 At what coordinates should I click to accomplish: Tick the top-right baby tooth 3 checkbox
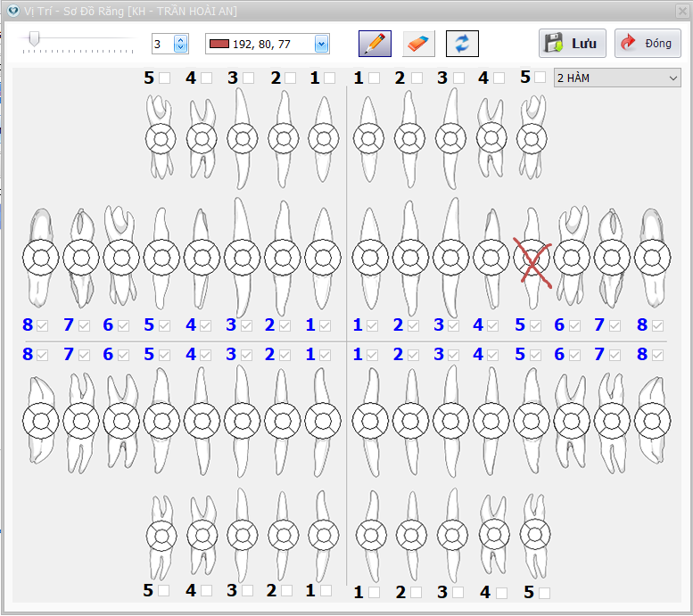(x=458, y=78)
